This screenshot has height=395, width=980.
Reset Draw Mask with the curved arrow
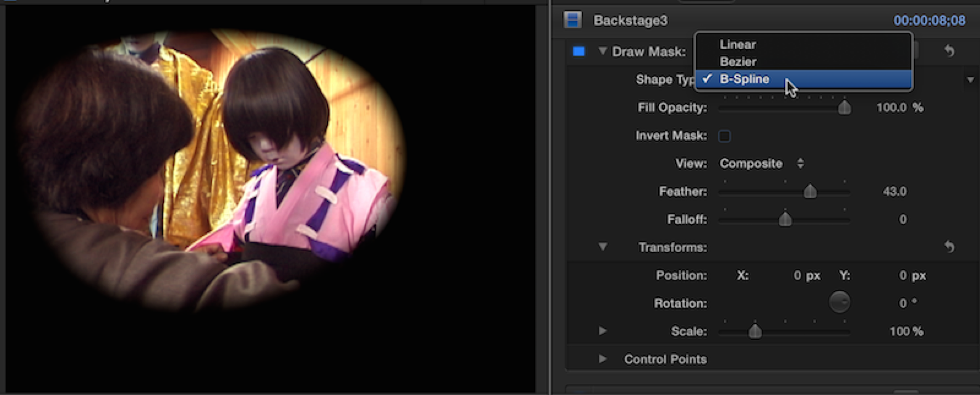click(949, 51)
